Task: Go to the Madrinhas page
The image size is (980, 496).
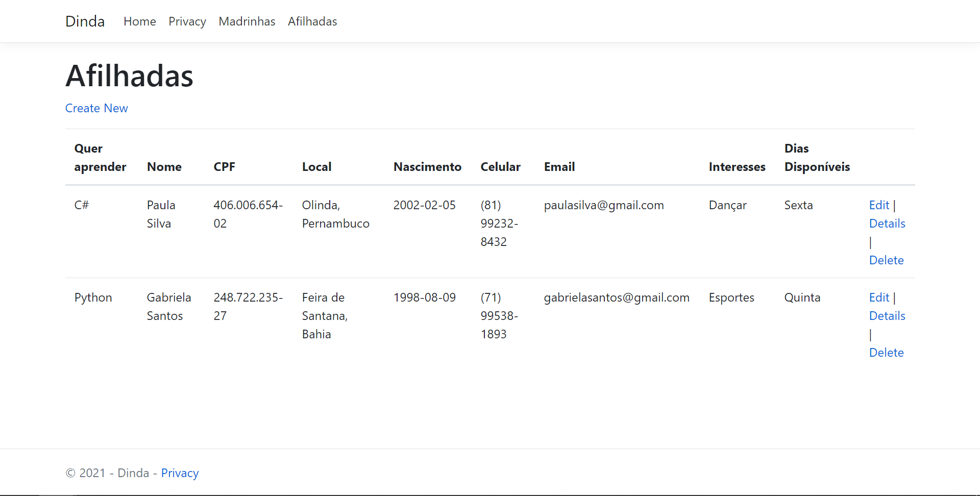Action: coord(247,21)
